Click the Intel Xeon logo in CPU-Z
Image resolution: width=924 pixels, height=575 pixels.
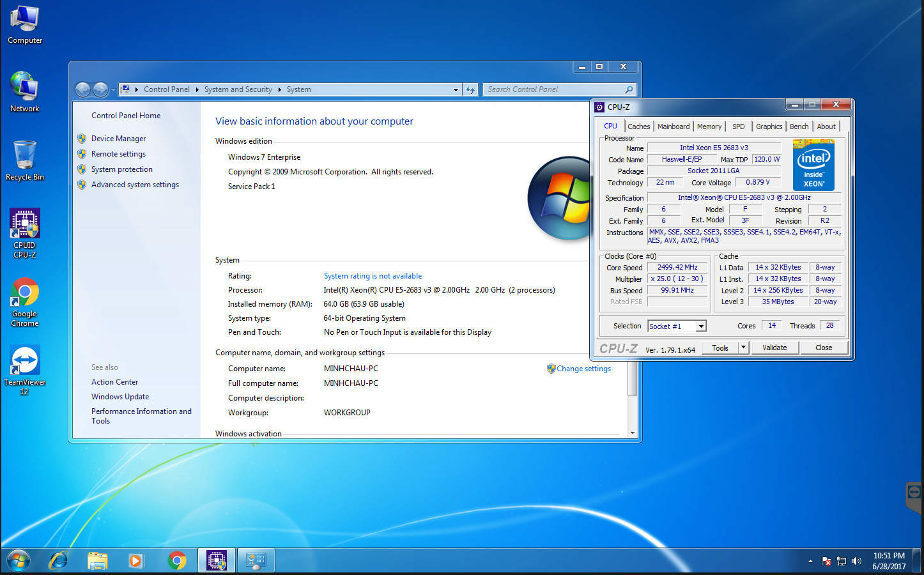pyautogui.click(x=813, y=165)
